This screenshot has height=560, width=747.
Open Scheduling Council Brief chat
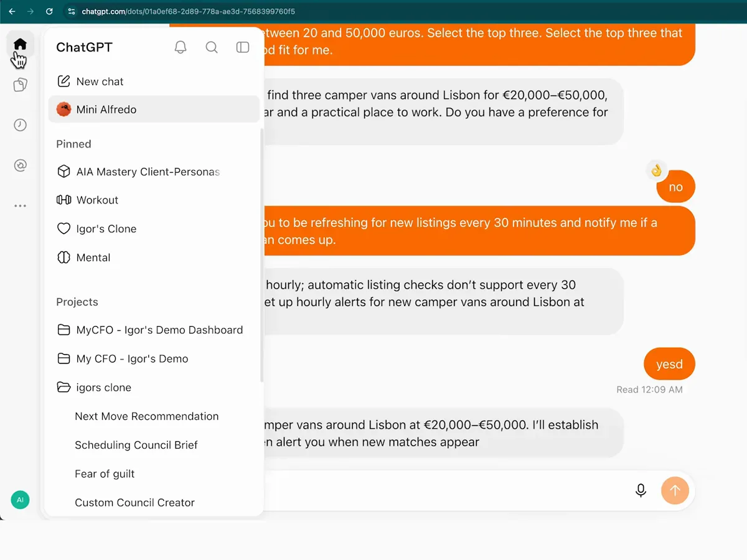136,445
